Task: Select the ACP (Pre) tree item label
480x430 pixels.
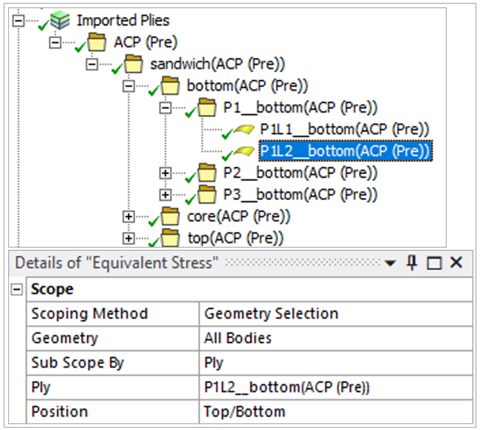Action: point(145,42)
